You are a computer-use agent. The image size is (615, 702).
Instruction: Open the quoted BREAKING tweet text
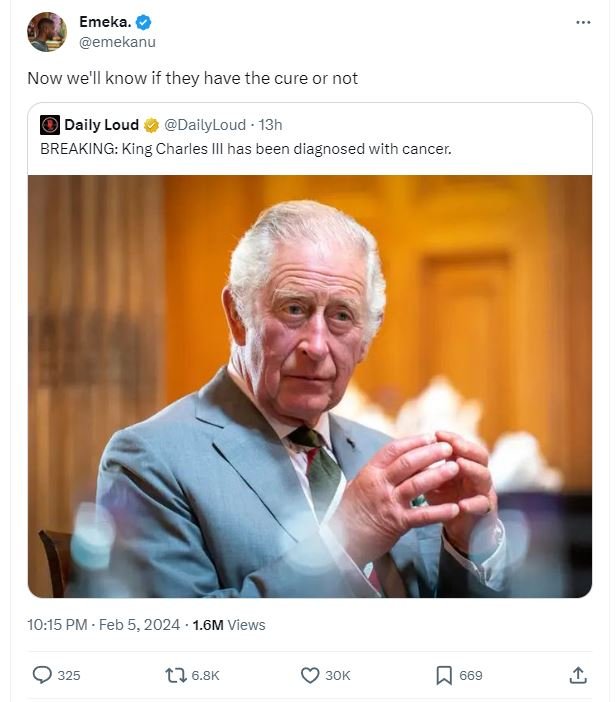point(245,149)
